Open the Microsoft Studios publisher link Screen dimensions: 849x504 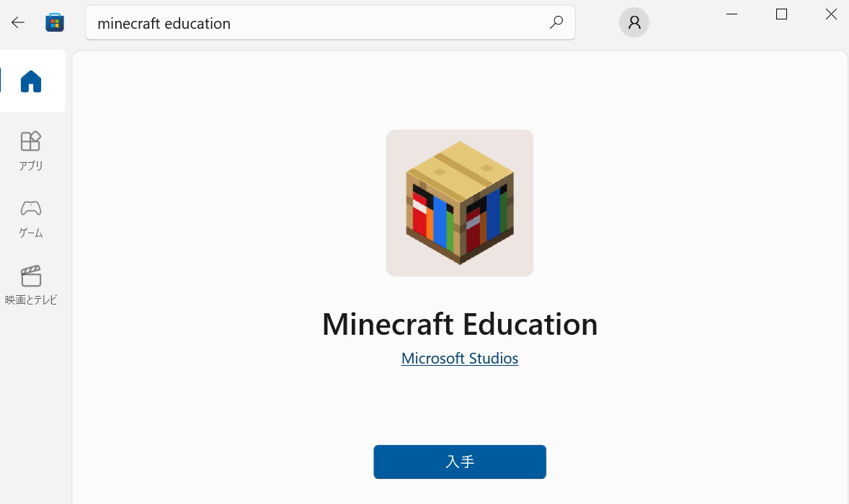pos(460,359)
